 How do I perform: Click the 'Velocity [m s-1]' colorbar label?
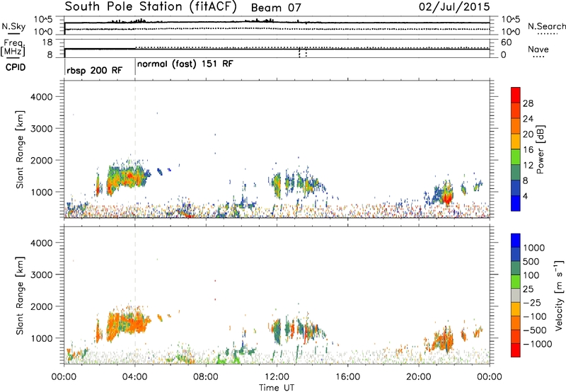click(x=559, y=295)
